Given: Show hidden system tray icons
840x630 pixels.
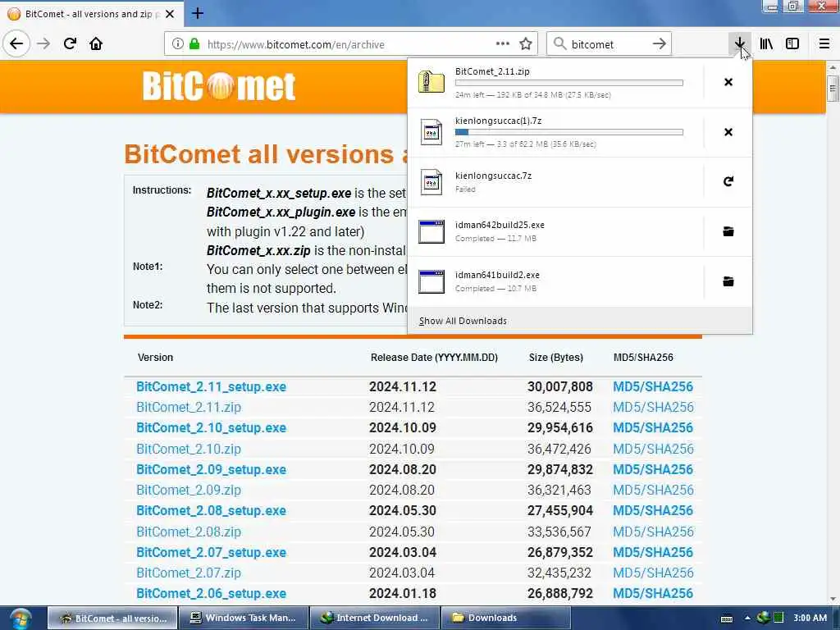Looking at the screenshot, I should [747, 618].
